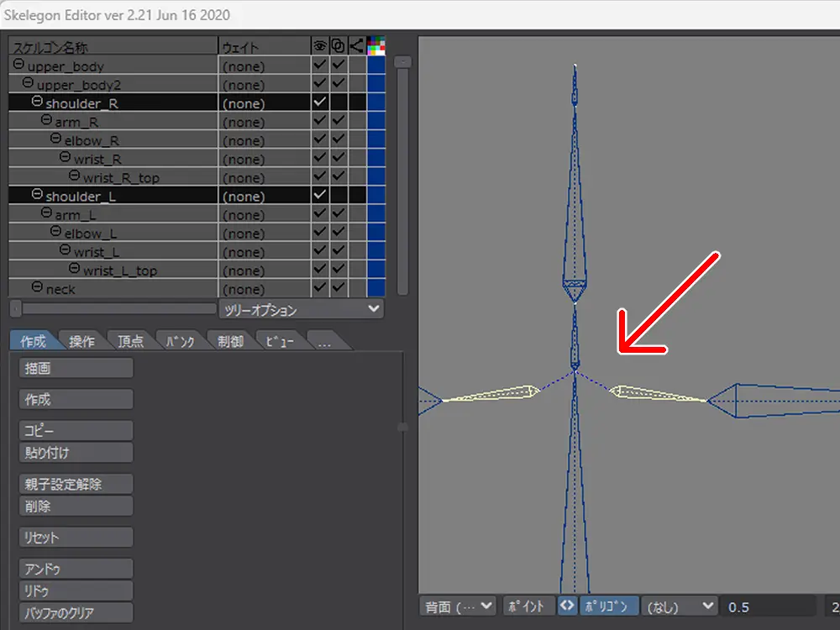
Task: Click the branch-connection column header icon
Action: [x=357, y=46]
